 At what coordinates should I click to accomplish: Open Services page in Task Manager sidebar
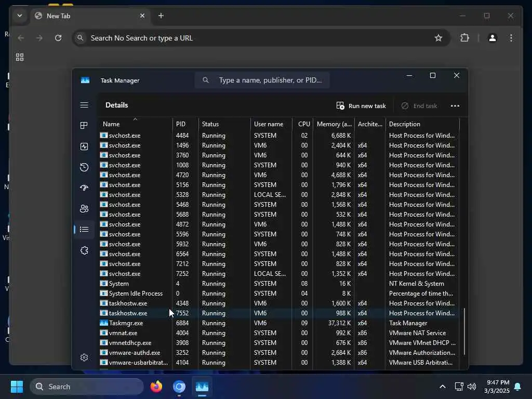pos(84,250)
